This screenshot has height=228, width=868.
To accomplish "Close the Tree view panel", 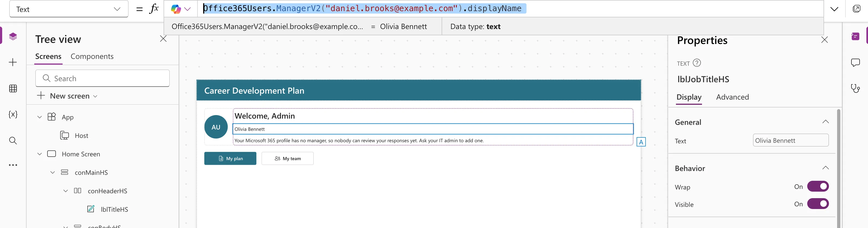I will coord(163,39).
